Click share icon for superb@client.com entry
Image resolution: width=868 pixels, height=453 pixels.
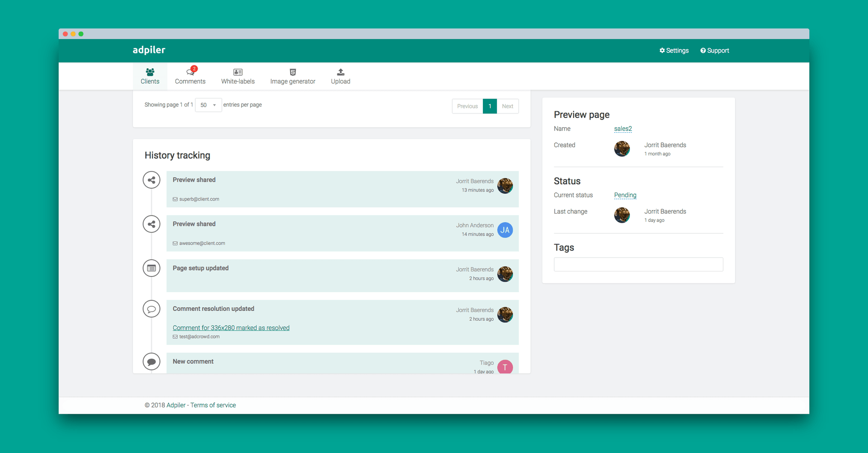pos(151,180)
